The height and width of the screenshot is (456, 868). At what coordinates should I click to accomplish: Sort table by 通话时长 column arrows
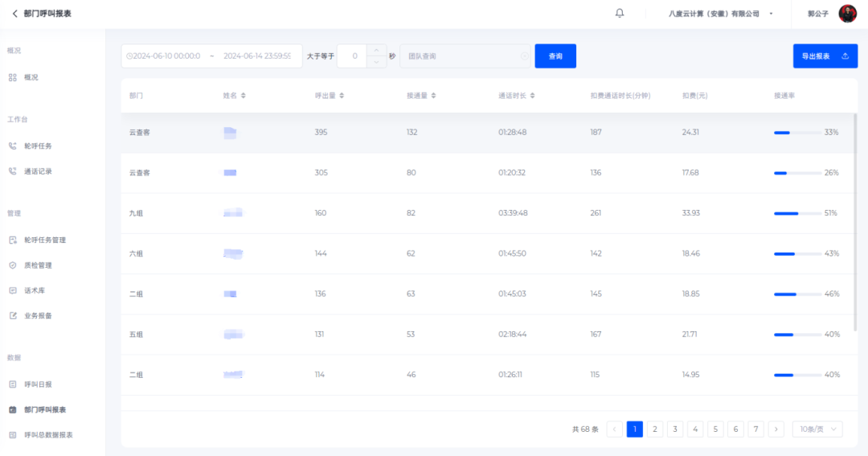click(533, 96)
